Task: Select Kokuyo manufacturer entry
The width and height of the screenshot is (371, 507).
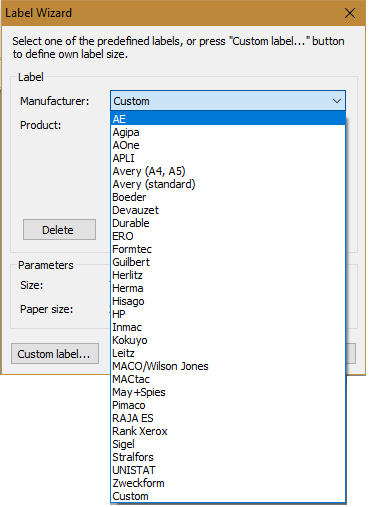Action: point(228,340)
